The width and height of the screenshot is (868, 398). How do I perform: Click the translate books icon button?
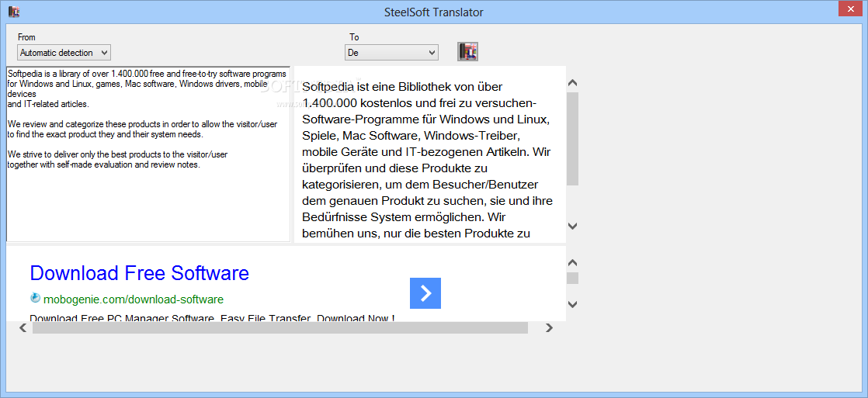[467, 51]
